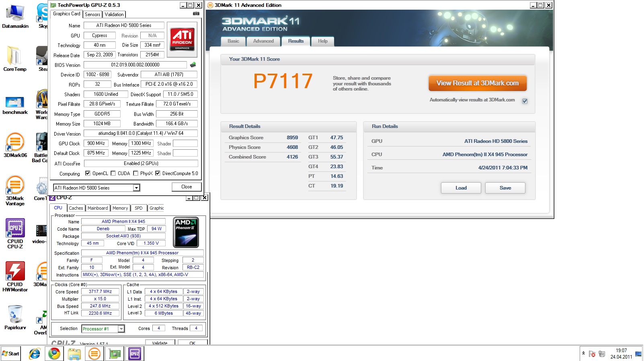Click the 3DMark 11 title bar icon

[210, 5]
